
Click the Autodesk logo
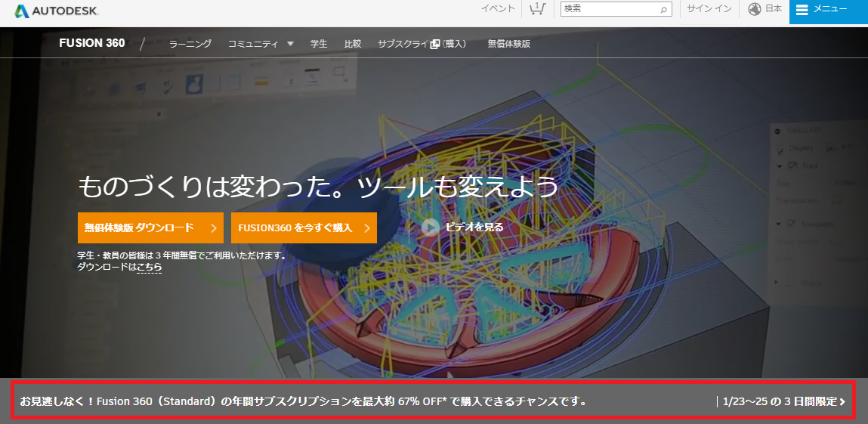[x=57, y=11]
